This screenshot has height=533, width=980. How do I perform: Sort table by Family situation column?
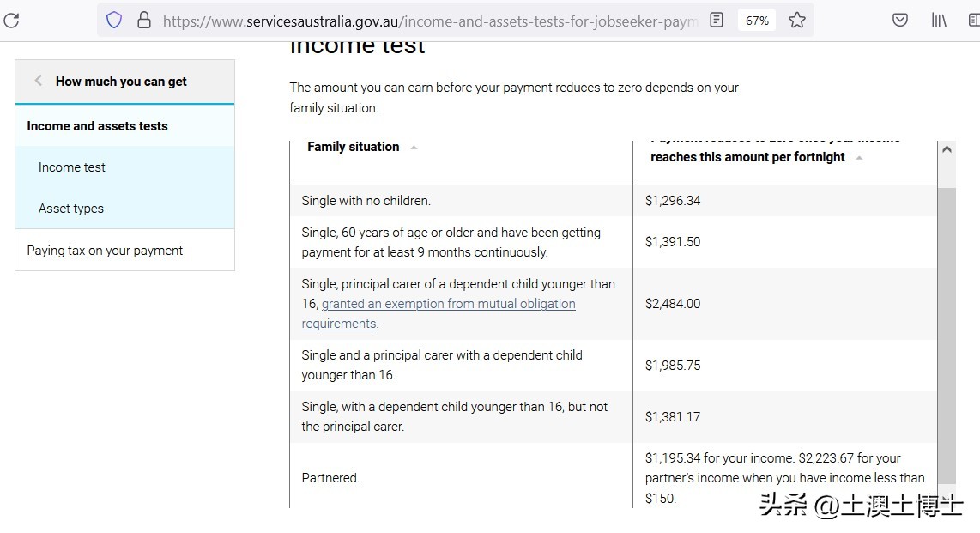[414, 148]
